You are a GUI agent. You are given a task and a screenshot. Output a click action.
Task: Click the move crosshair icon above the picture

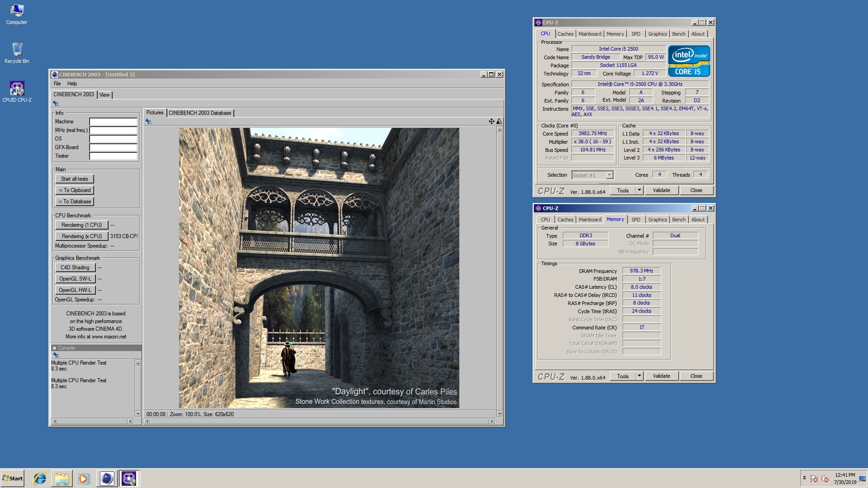pyautogui.click(x=491, y=121)
